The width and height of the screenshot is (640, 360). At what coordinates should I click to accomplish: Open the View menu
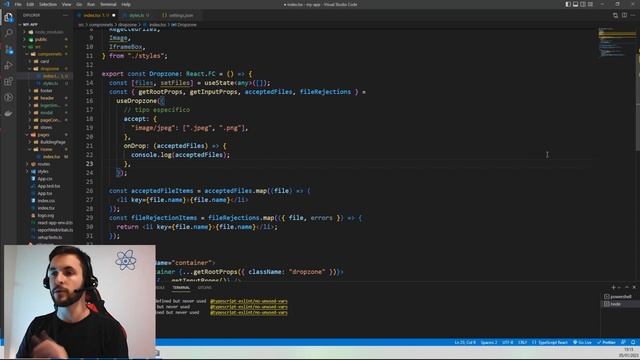(x=66, y=4)
